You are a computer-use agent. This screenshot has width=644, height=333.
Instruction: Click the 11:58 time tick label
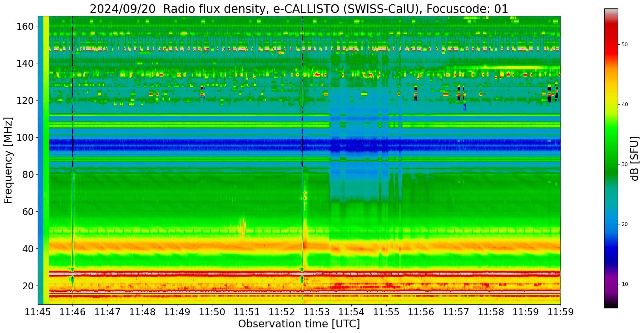[491, 312]
